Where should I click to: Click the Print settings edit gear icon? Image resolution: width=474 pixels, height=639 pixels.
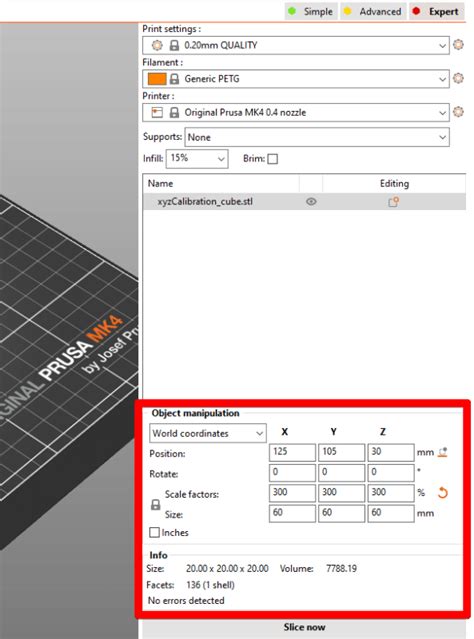click(459, 44)
